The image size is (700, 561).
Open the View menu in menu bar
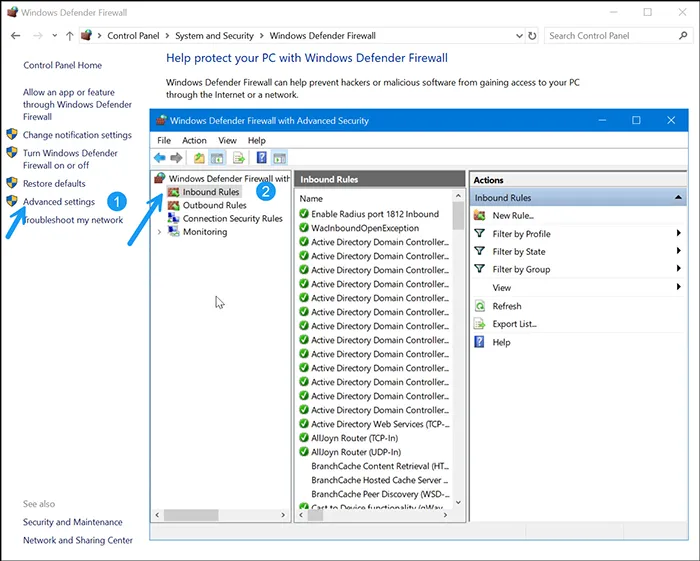pyautogui.click(x=227, y=141)
